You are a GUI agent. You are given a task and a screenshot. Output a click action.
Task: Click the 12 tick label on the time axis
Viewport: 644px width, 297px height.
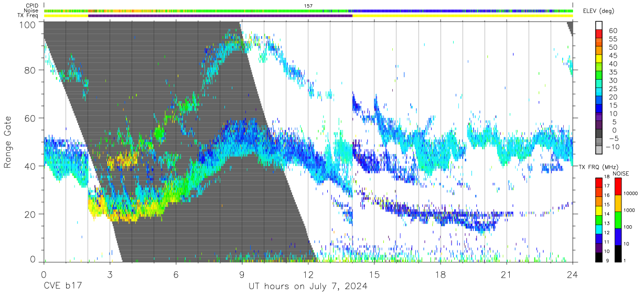(x=308, y=274)
